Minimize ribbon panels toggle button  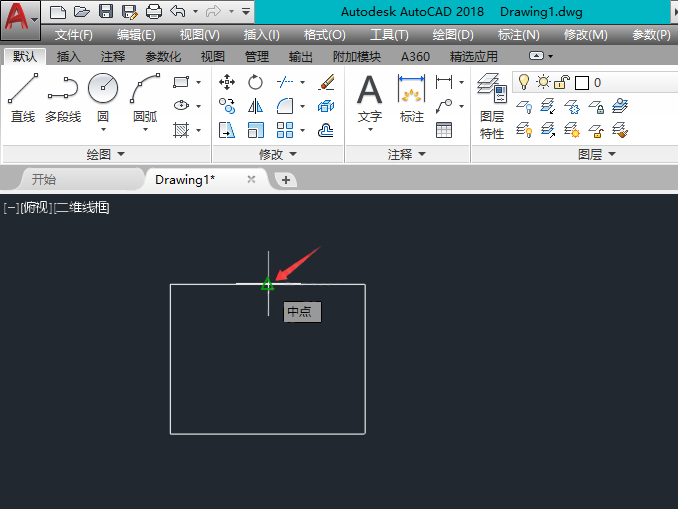click(x=537, y=56)
